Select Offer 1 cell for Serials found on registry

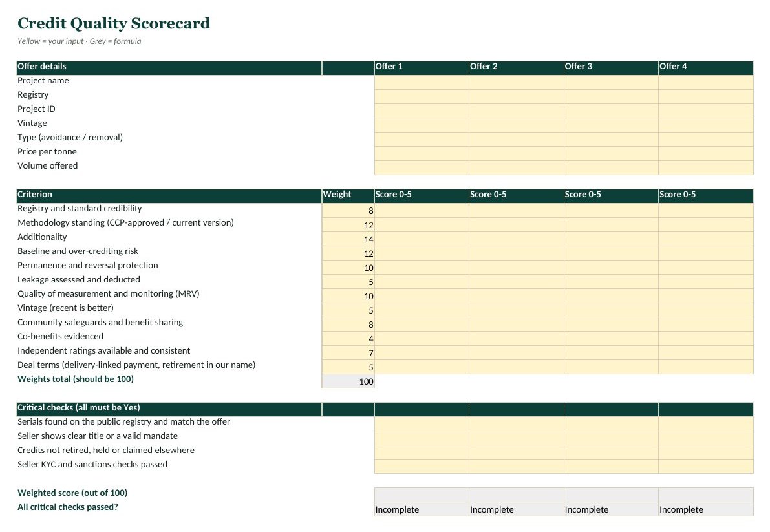point(422,424)
